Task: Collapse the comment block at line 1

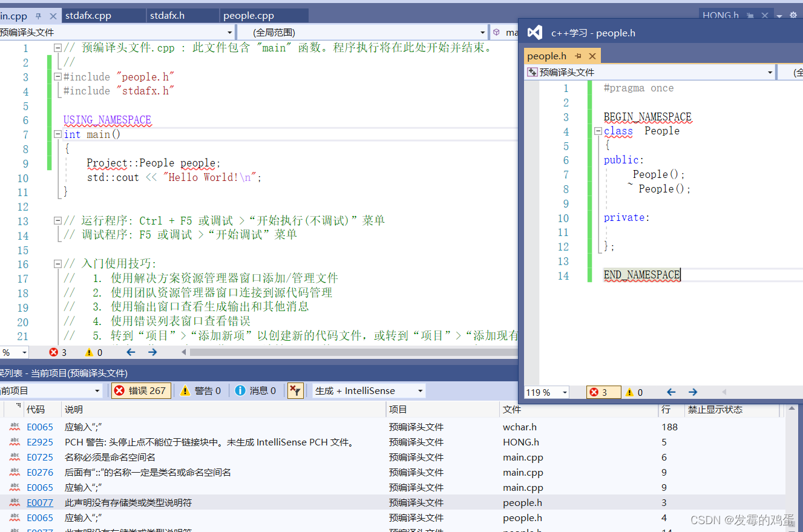Action: click(x=57, y=48)
